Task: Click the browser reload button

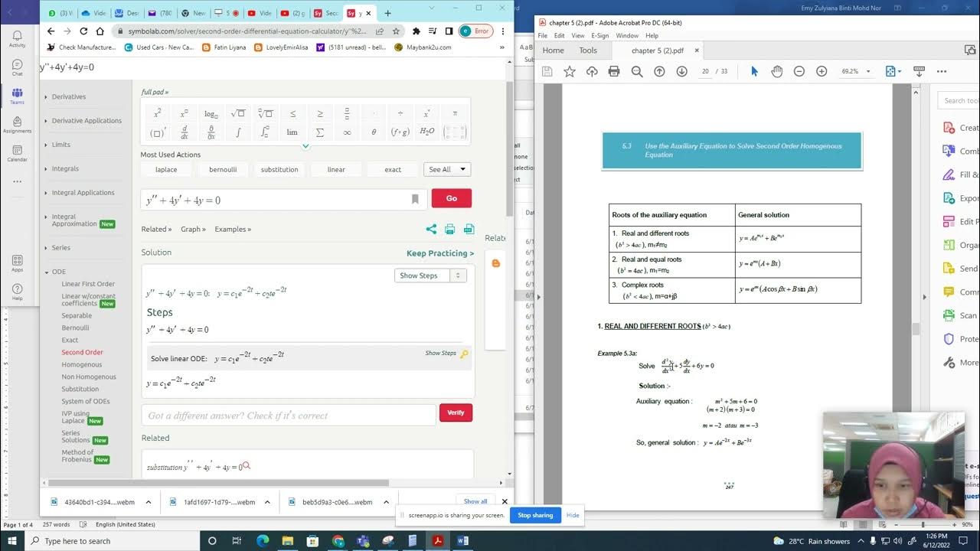Action: click(83, 31)
